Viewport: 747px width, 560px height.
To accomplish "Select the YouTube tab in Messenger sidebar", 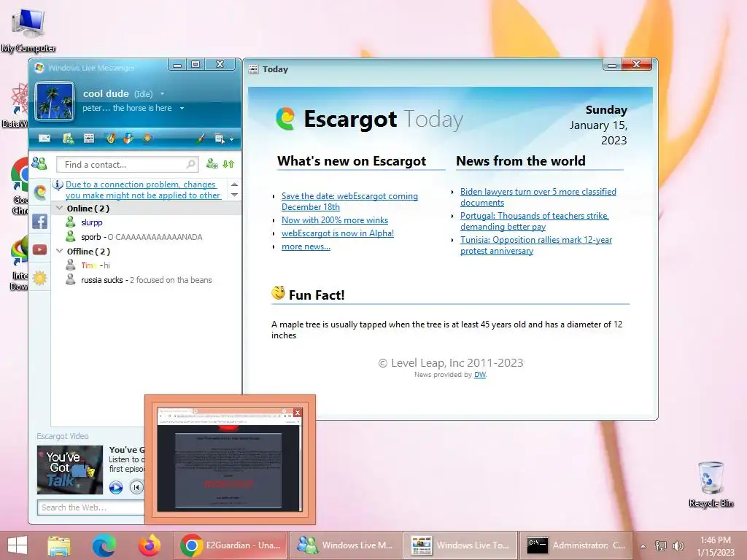I will point(40,249).
